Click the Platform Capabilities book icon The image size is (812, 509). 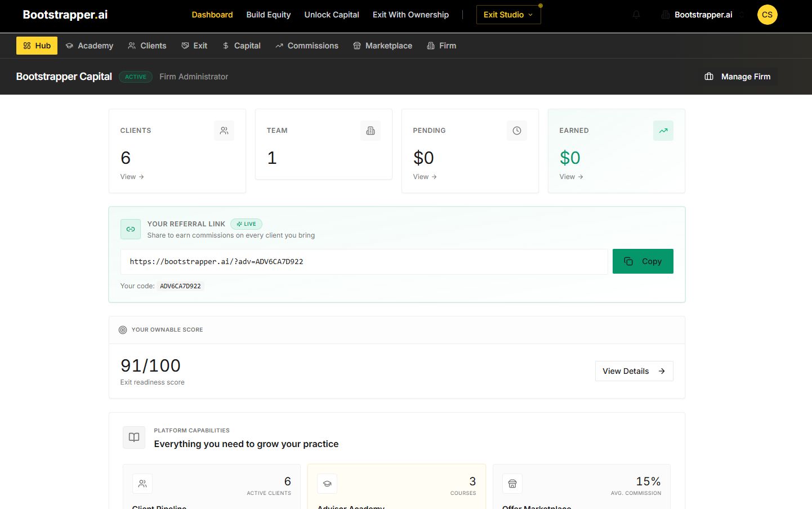(x=134, y=437)
